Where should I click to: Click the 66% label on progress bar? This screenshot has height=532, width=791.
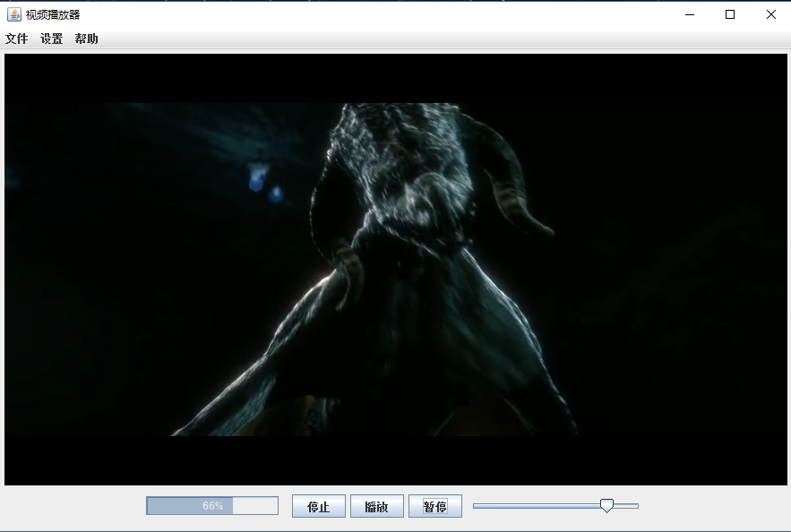[x=212, y=506]
